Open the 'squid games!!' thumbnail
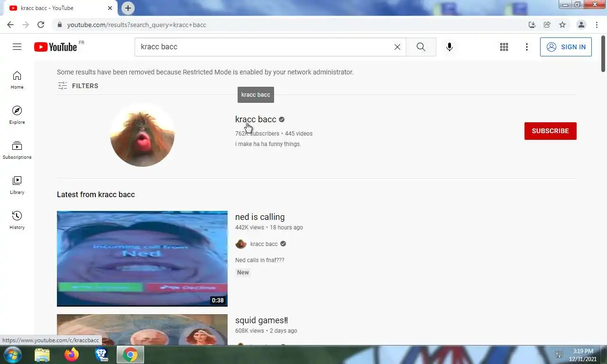The height and width of the screenshot is (364, 607). [142, 330]
